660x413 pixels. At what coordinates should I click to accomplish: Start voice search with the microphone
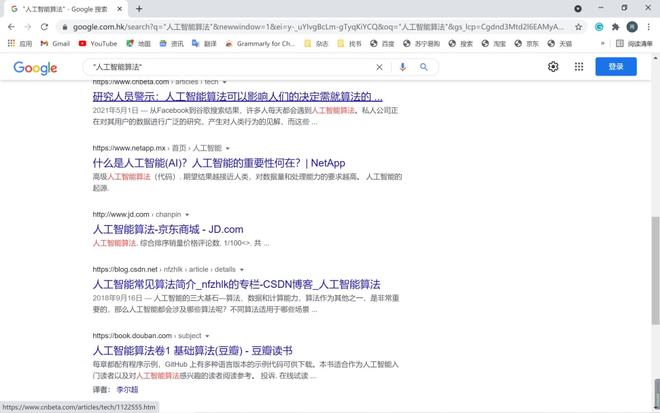tap(403, 67)
